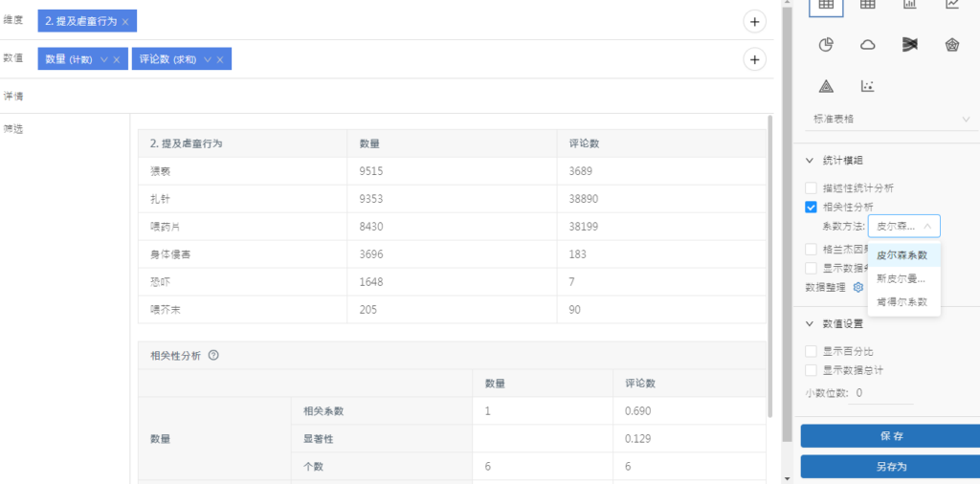980x484 pixels.
Task: Select the pie chart icon
Action: coord(826,44)
